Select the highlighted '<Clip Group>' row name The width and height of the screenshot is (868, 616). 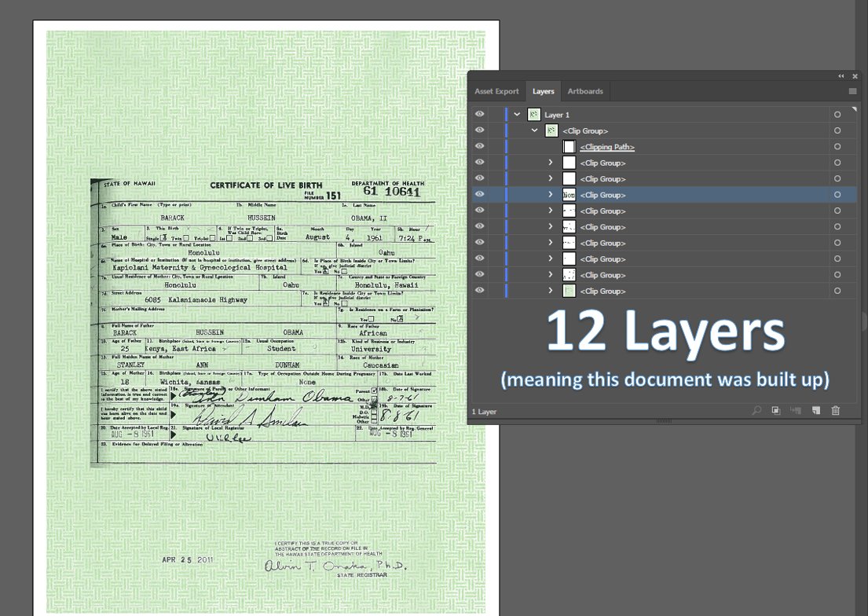click(x=602, y=196)
